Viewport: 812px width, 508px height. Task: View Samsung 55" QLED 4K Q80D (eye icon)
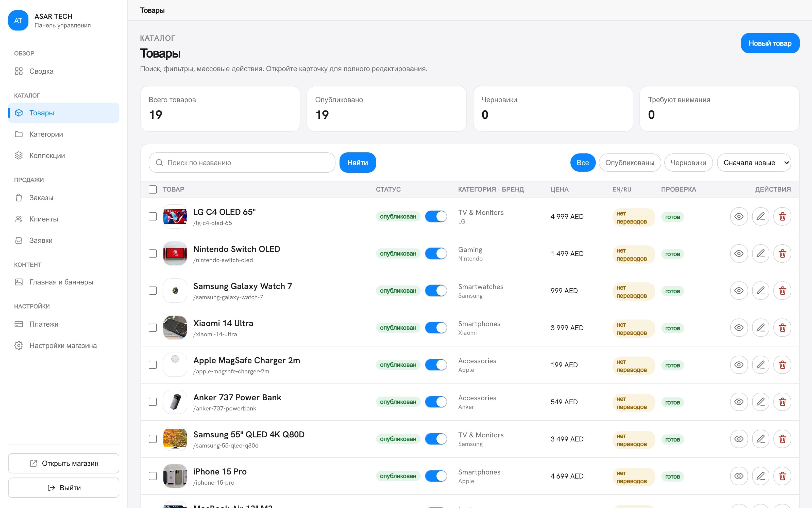pyautogui.click(x=739, y=439)
